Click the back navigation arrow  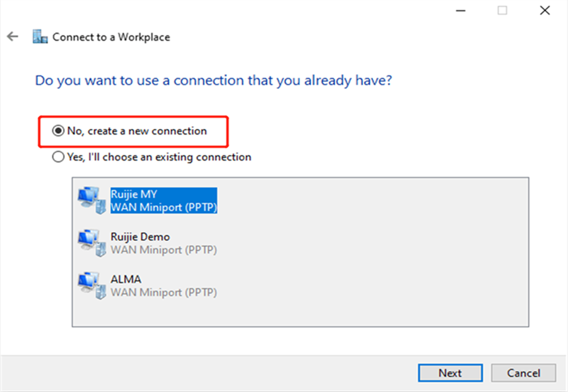coord(12,37)
